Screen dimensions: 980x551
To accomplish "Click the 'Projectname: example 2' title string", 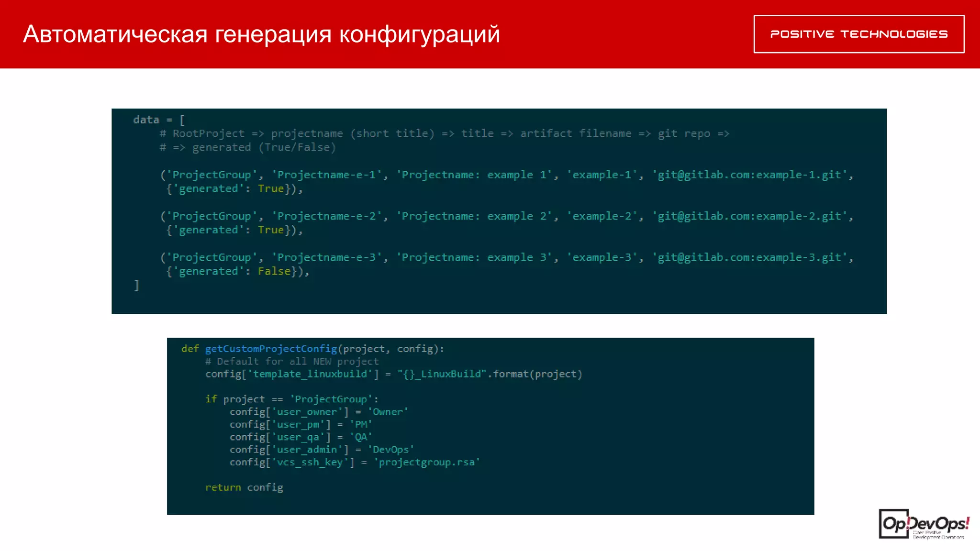I will pyautogui.click(x=474, y=216).
